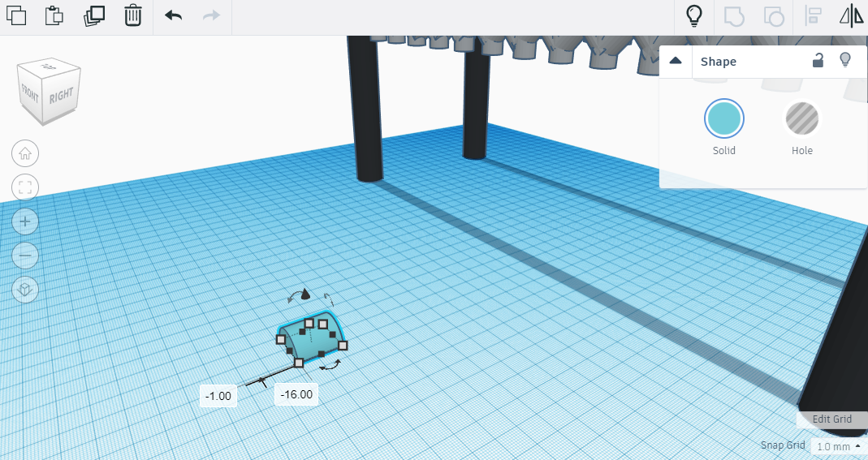Undo the last action
The width and height of the screenshot is (868, 460).
173,15
